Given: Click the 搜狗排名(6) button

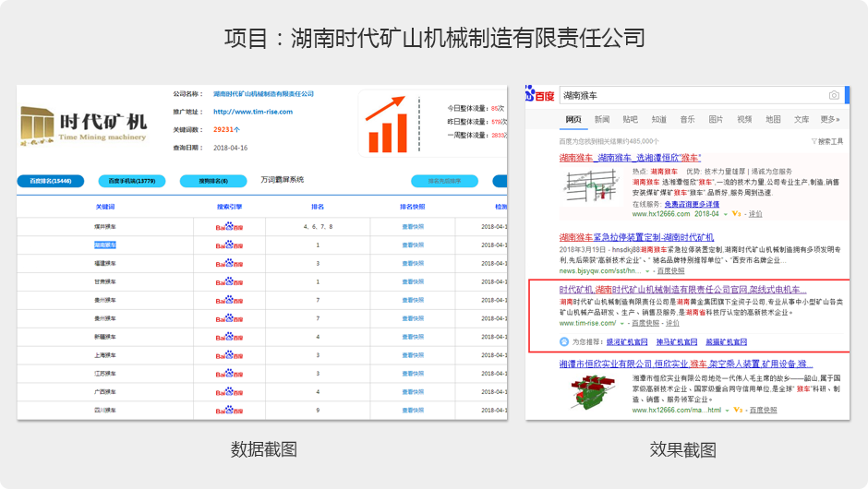Looking at the screenshot, I should (213, 181).
